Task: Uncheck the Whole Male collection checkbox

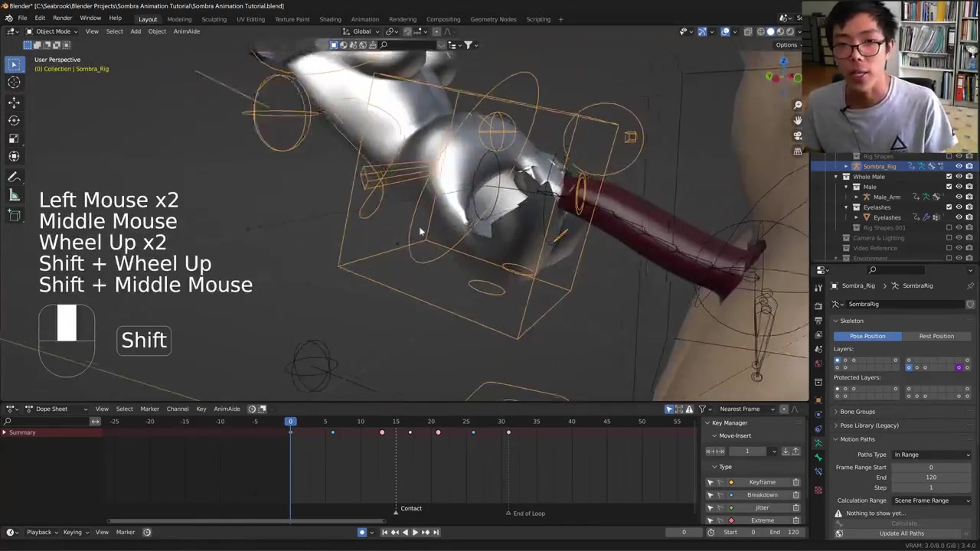Action: click(949, 177)
